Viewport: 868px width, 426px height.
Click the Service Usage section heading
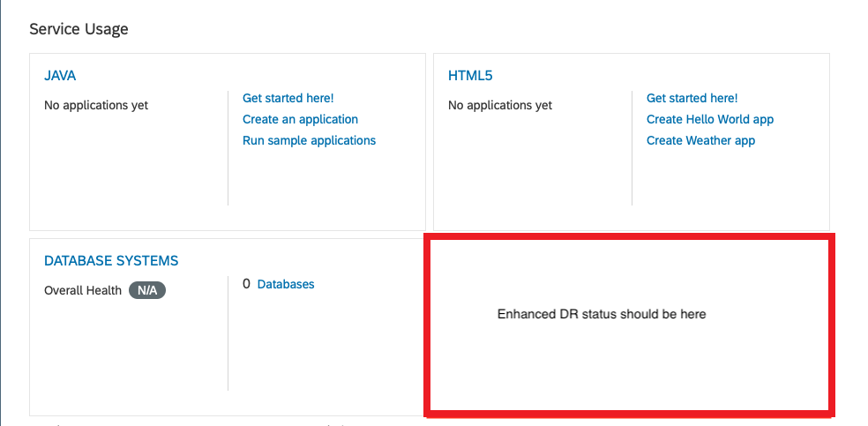tap(79, 29)
